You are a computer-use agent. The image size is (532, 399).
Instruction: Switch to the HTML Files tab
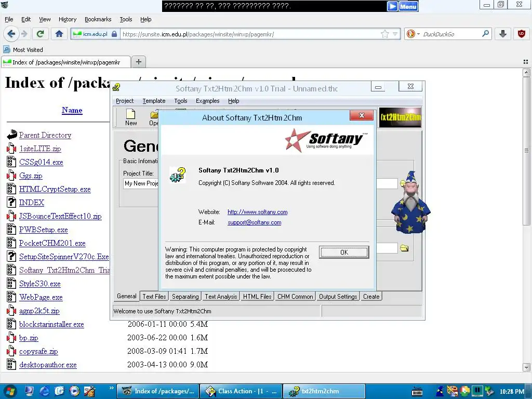click(257, 297)
